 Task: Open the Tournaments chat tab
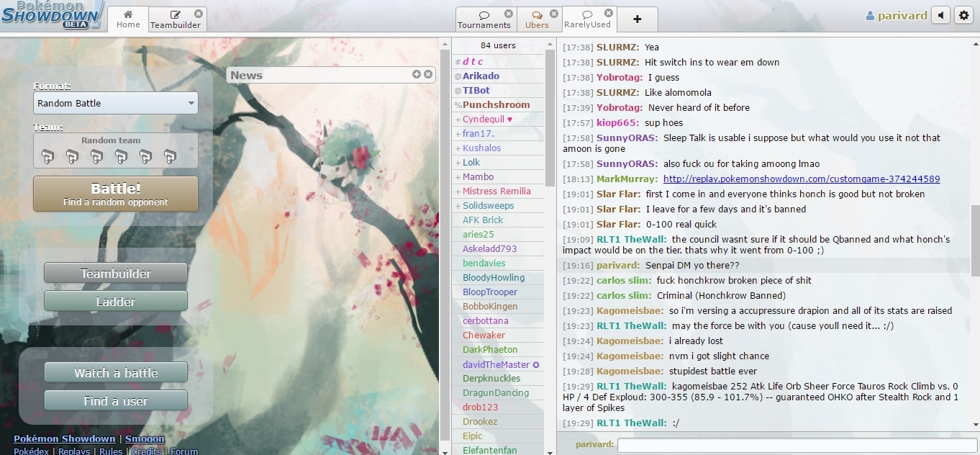coord(484,19)
